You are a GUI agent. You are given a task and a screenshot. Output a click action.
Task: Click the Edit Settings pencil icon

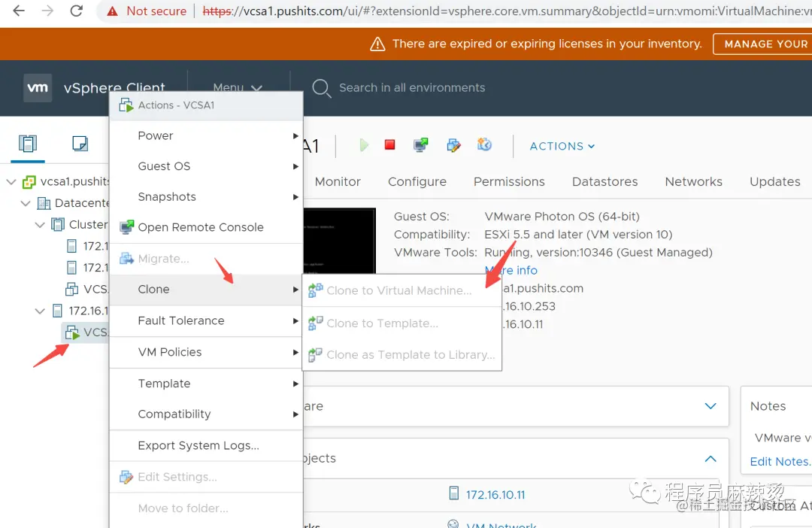(x=126, y=477)
